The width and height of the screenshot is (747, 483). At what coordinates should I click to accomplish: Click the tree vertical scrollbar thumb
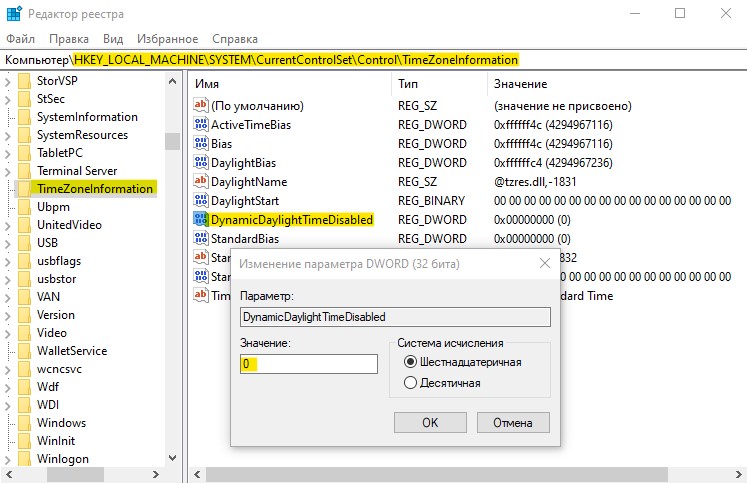(172, 141)
